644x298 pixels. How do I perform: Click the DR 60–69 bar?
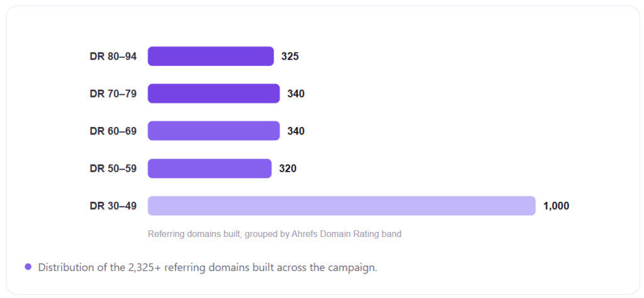(x=214, y=131)
